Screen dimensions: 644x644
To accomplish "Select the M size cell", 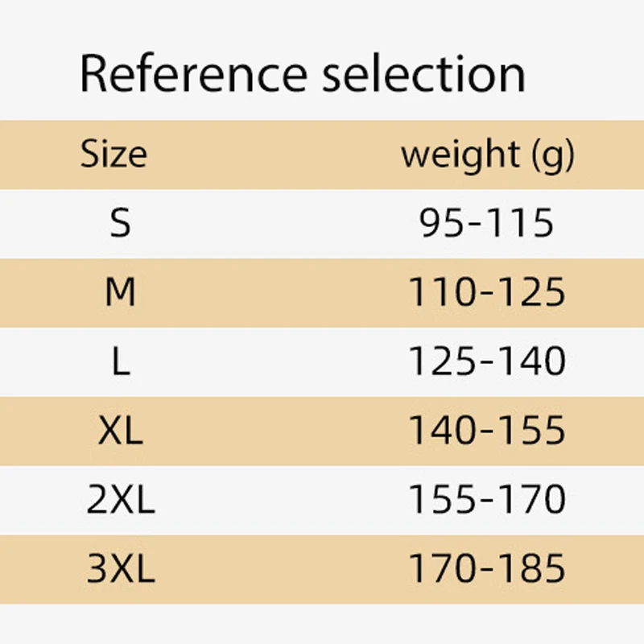I will pyautogui.click(x=120, y=293).
